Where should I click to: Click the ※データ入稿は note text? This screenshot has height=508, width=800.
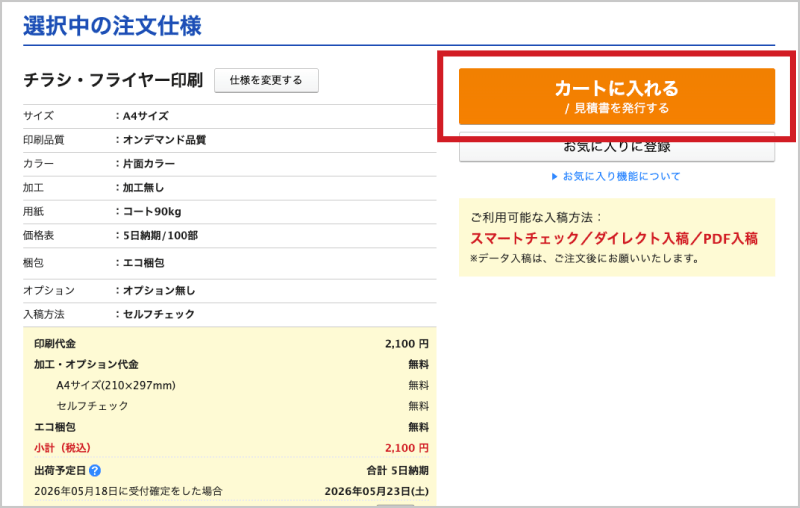coord(584,259)
